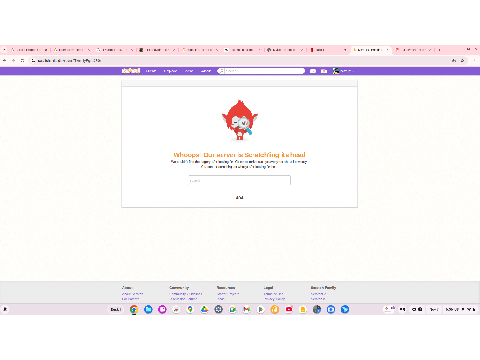The height and width of the screenshot is (360, 480).
Task: Click the browser back arrow
Action: tap(5, 60)
